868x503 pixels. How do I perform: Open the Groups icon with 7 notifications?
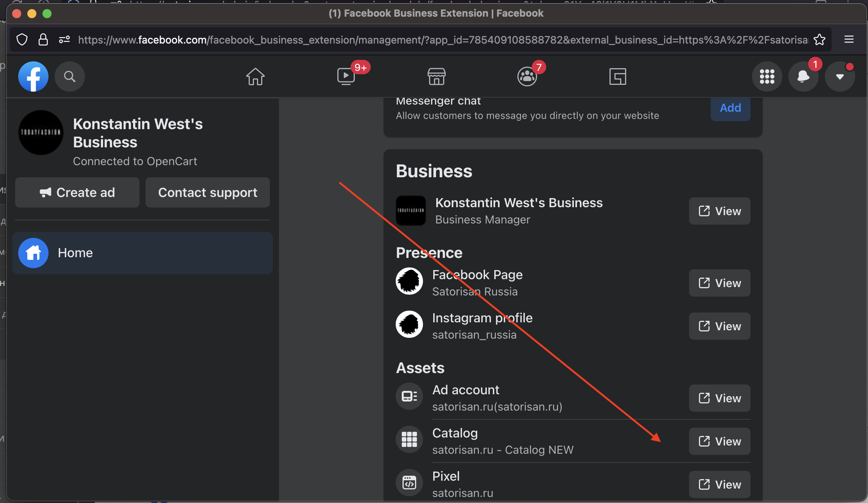pos(527,77)
